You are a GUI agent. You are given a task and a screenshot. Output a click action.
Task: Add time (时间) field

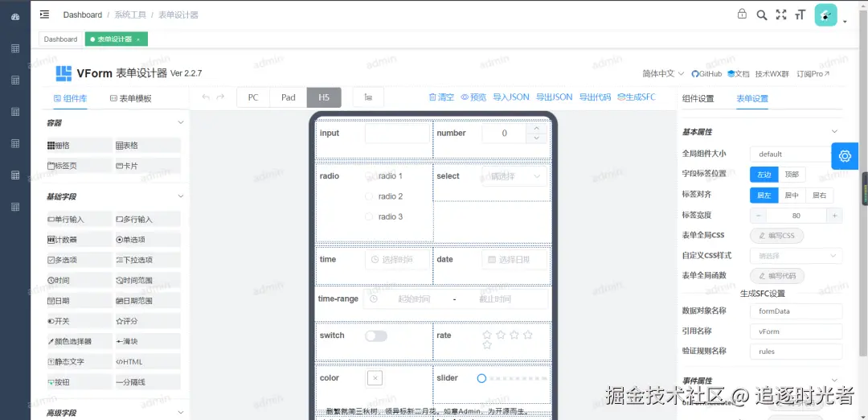coord(79,280)
